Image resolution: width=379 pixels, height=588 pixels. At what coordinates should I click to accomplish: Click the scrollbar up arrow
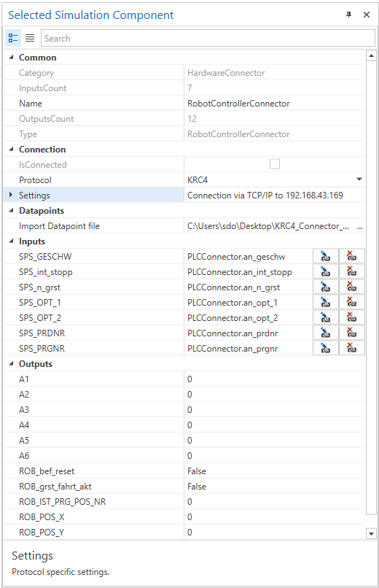point(371,55)
